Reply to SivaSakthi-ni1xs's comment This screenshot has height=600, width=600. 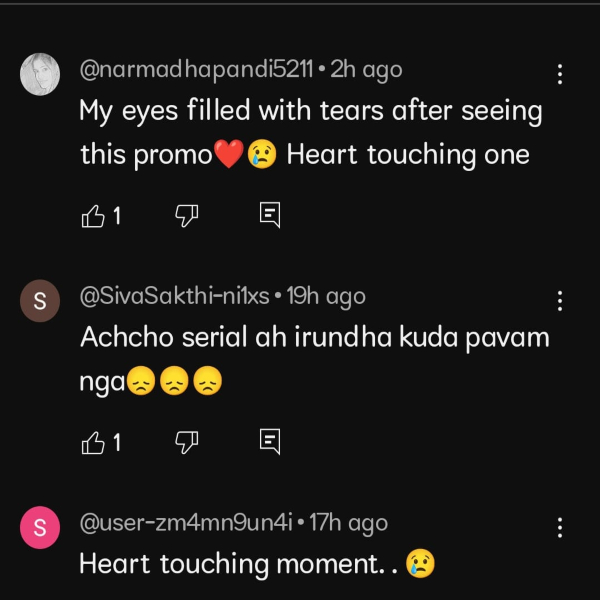269,442
